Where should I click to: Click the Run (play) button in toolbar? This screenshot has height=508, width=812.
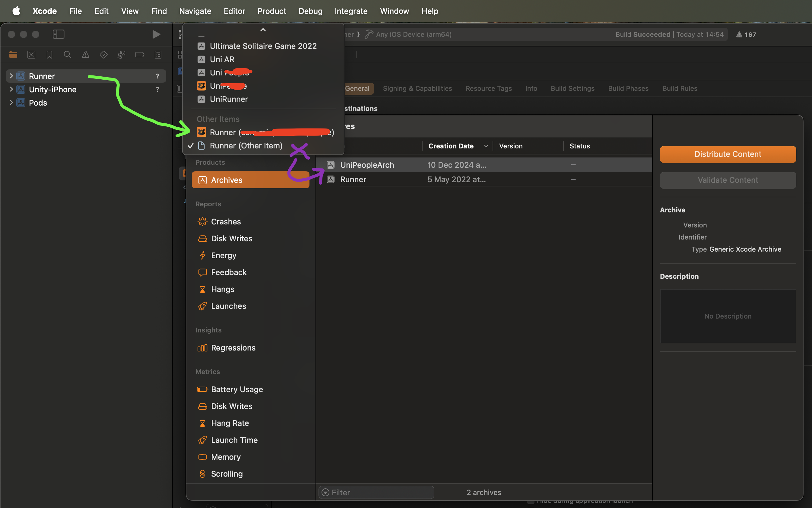tap(156, 34)
